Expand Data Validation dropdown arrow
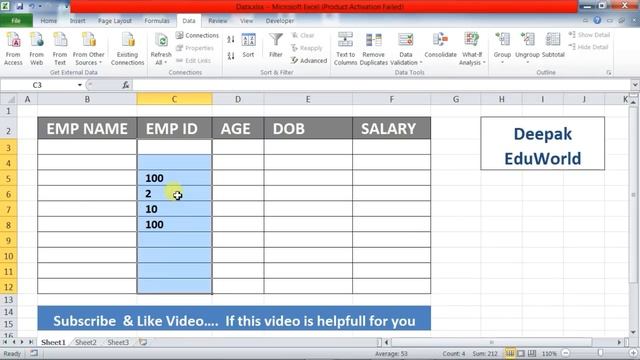The width and height of the screenshot is (640, 360). (420, 63)
